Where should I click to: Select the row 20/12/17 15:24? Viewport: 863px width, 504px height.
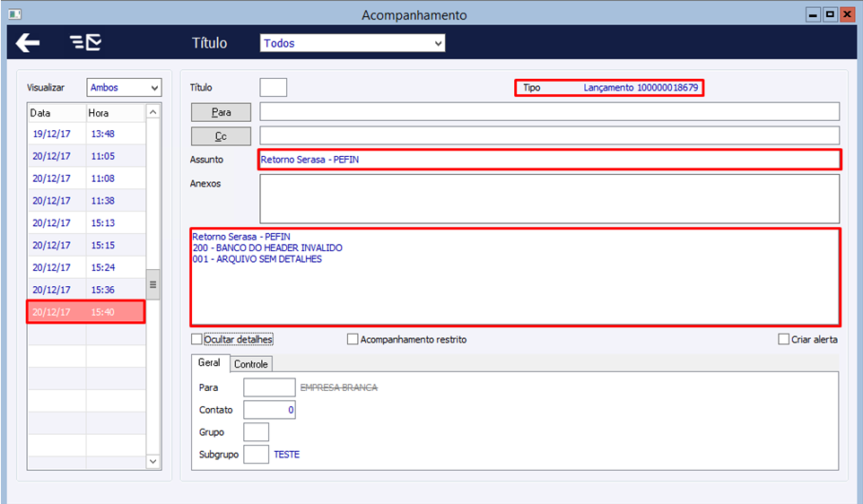point(86,267)
